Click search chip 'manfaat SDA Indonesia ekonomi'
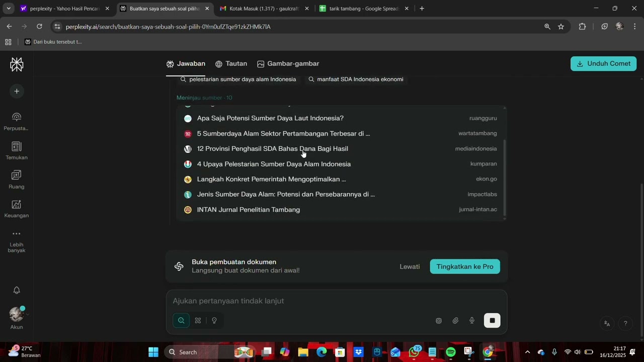The height and width of the screenshot is (362, 644). pyautogui.click(x=356, y=79)
